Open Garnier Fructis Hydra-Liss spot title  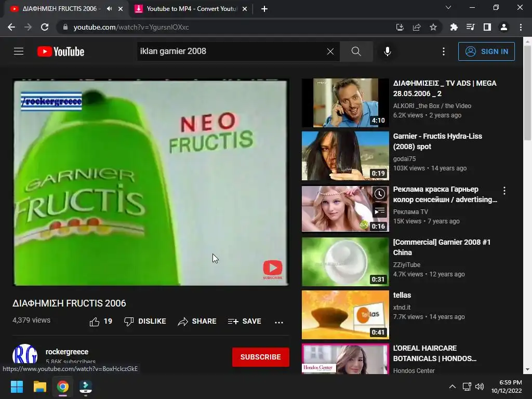click(x=437, y=141)
